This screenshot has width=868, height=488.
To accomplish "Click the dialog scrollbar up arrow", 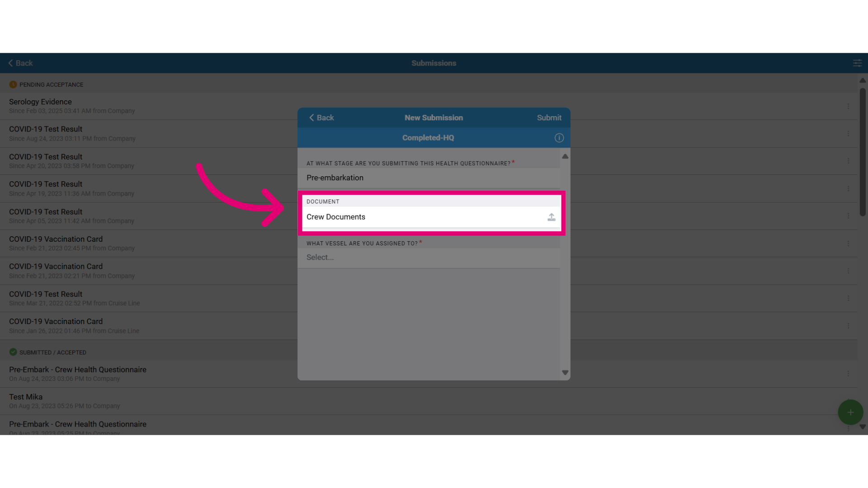I will pyautogui.click(x=565, y=156).
